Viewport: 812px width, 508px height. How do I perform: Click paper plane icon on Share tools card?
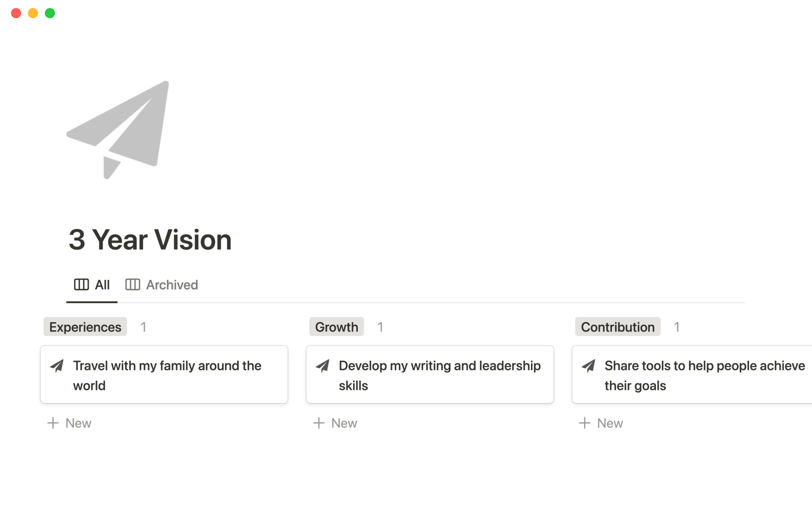click(588, 366)
